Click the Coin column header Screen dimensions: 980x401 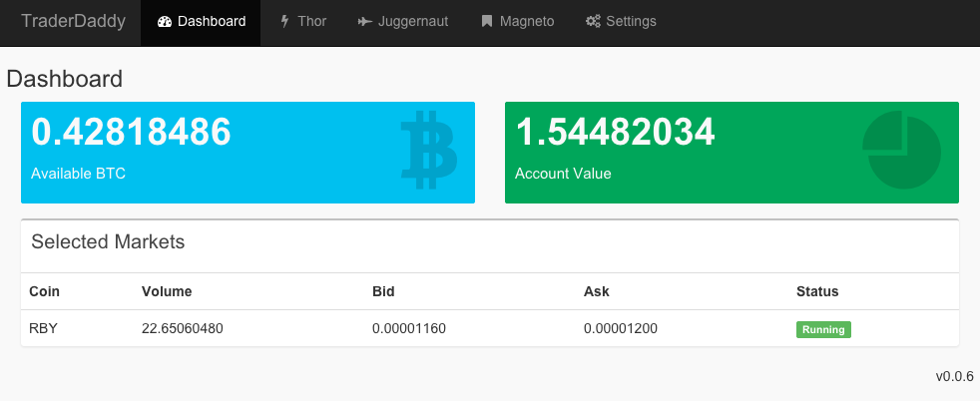pos(44,291)
